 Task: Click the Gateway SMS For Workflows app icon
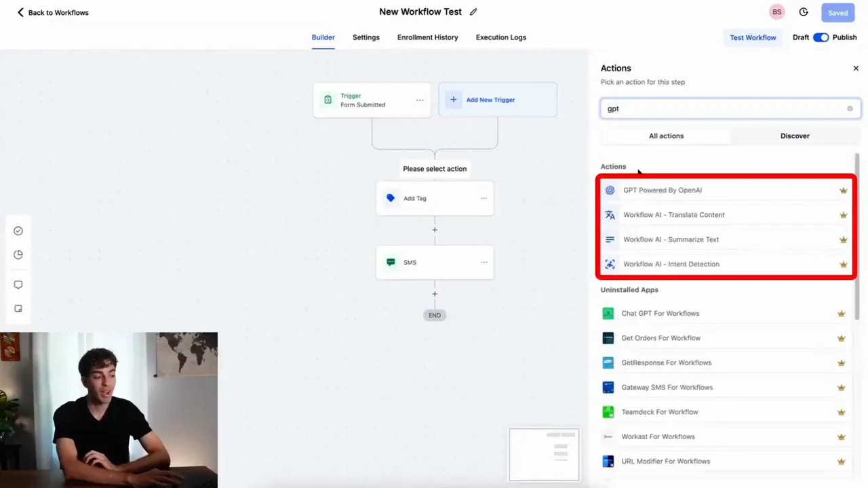point(608,387)
